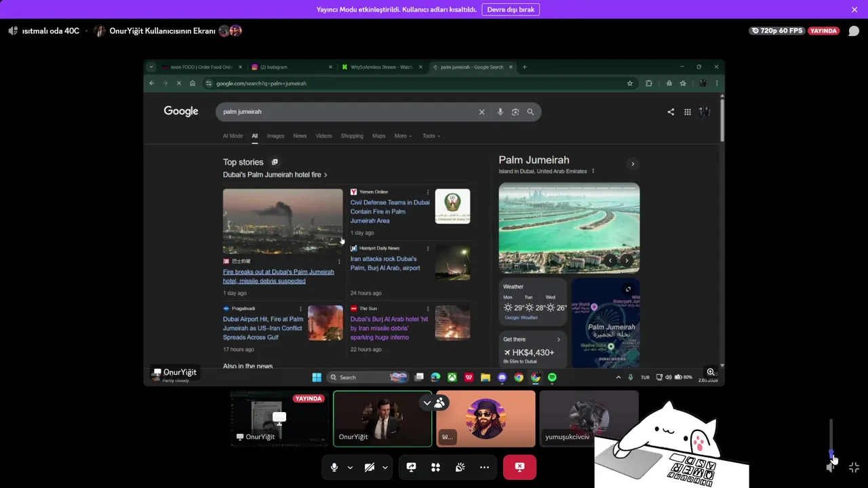Expand Palm Jumeirah panel chevron
868x488 pixels.
pos(633,164)
